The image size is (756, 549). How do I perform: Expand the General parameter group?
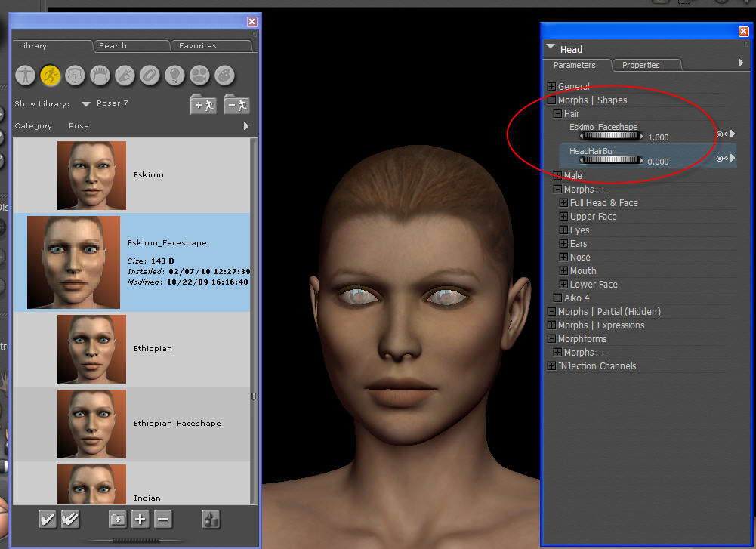[551, 87]
